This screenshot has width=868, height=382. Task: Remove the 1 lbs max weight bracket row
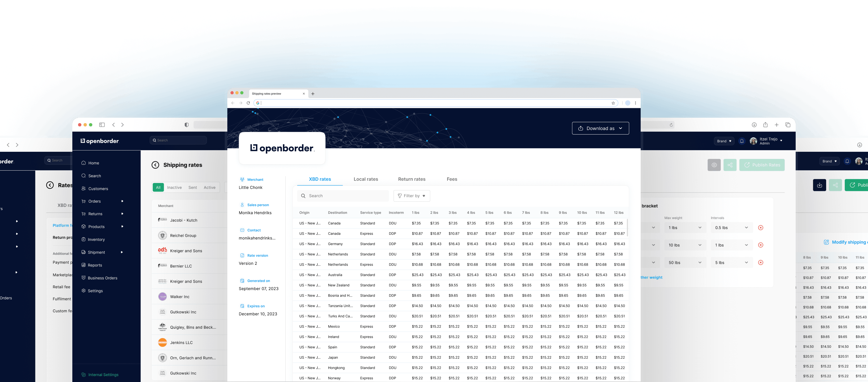pos(761,227)
